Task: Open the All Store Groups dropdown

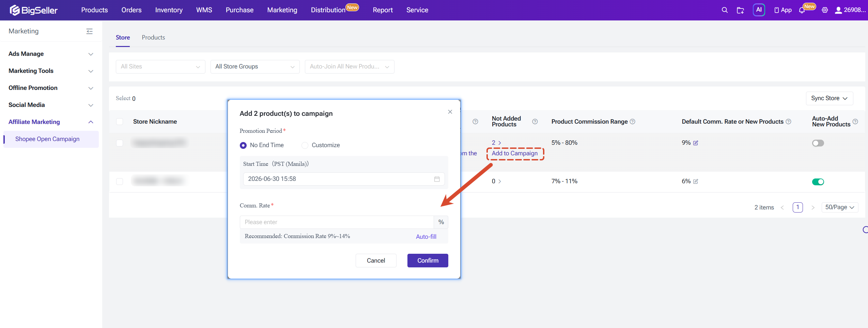Action: [255, 67]
